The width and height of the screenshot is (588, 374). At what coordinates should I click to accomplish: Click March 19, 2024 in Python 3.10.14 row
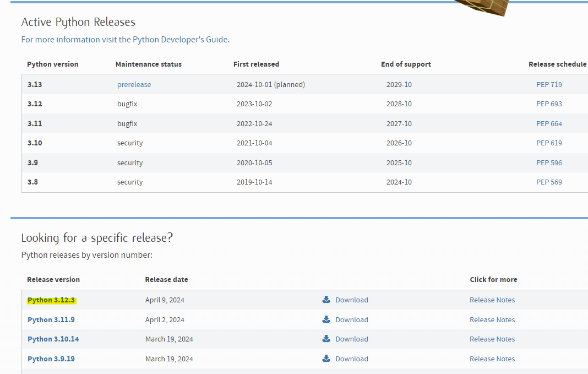tap(169, 339)
